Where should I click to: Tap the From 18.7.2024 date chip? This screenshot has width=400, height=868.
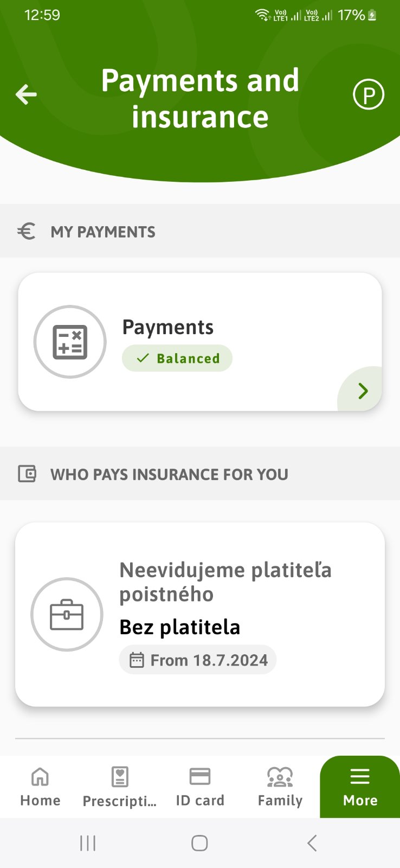198,660
